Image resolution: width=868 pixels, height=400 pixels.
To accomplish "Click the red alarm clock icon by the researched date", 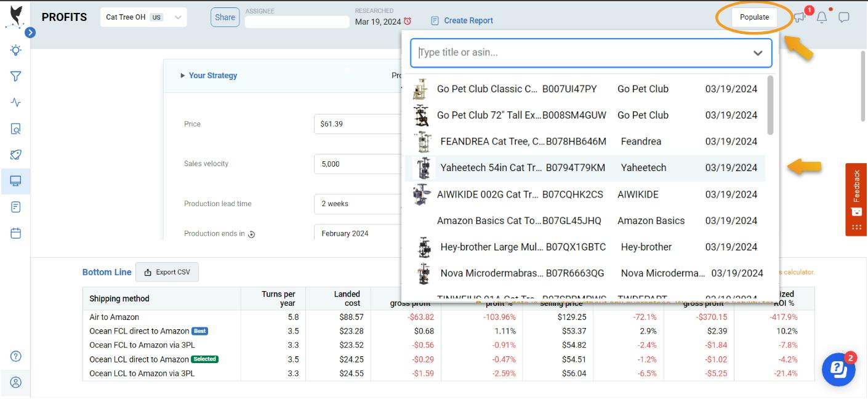I will click(x=407, y=22).
